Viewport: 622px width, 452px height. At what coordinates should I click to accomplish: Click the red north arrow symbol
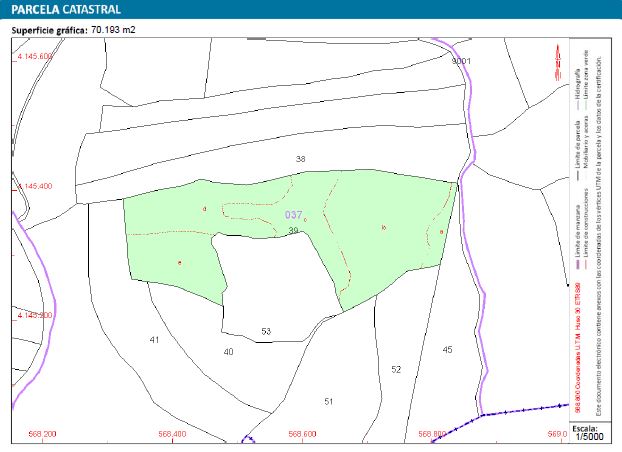[x=558, y=63]
